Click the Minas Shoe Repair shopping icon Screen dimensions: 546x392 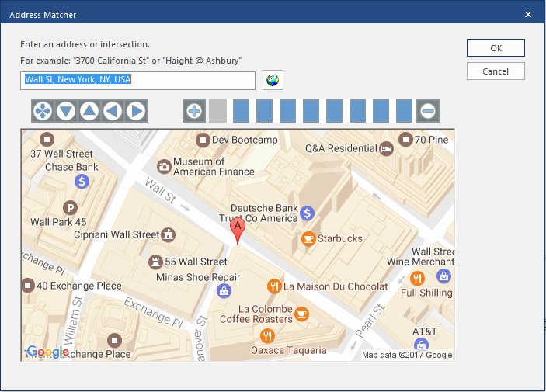point(224,290)
